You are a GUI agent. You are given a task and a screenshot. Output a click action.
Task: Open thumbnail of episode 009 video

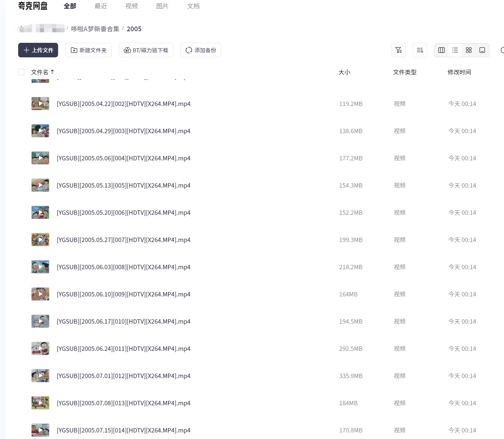(x=40, y=294)
